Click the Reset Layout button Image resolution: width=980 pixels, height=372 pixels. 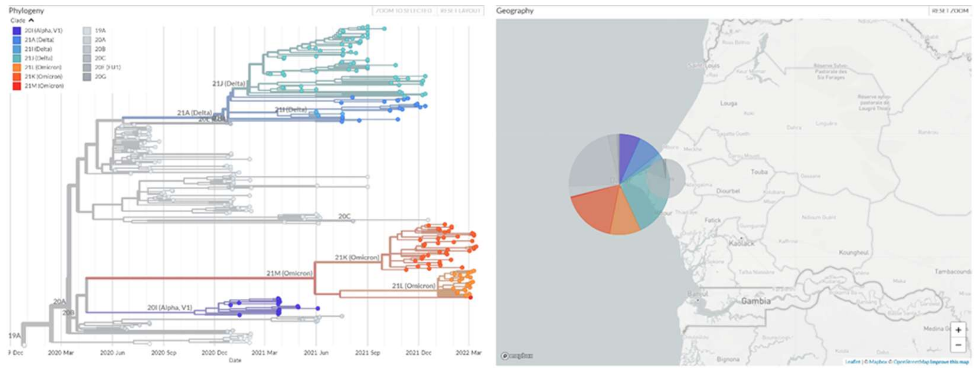460,11
